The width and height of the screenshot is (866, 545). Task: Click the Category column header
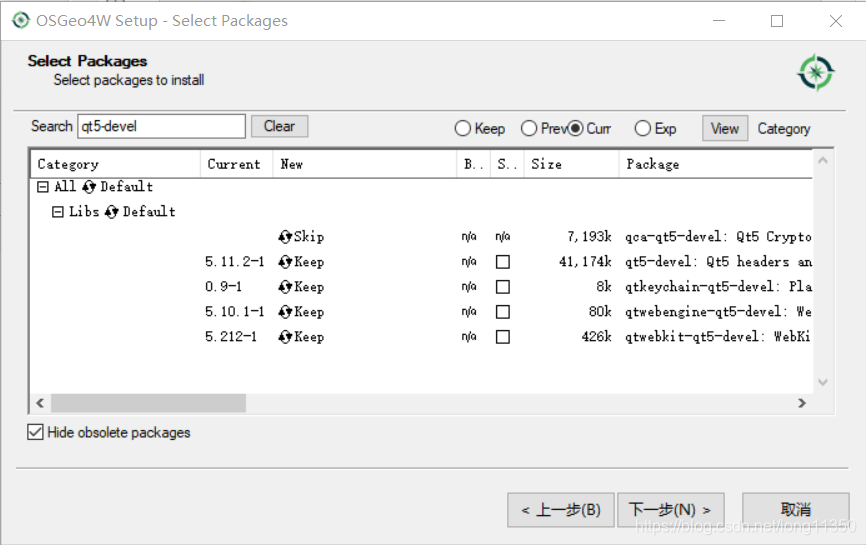[115, 164]
